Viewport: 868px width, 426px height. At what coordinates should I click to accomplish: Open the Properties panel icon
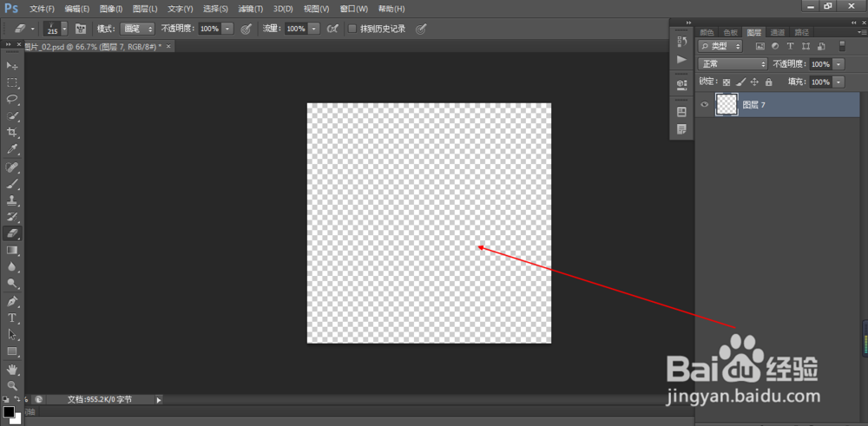[x=682, y=112]
